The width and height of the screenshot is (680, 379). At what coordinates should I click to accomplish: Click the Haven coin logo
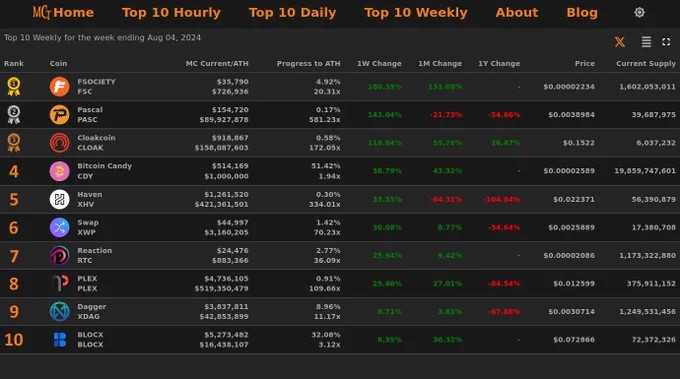[x=59, y=199]
